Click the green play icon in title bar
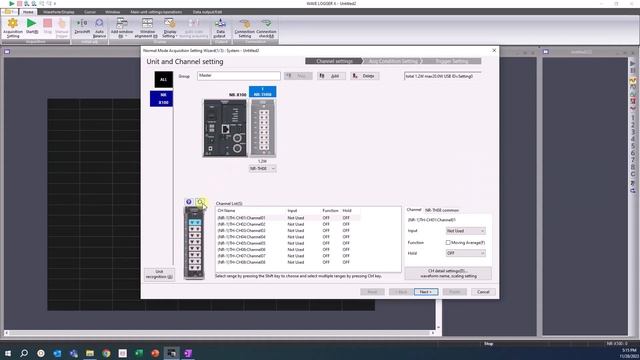This screenshot has width=640, height=360. click(11, 4)
